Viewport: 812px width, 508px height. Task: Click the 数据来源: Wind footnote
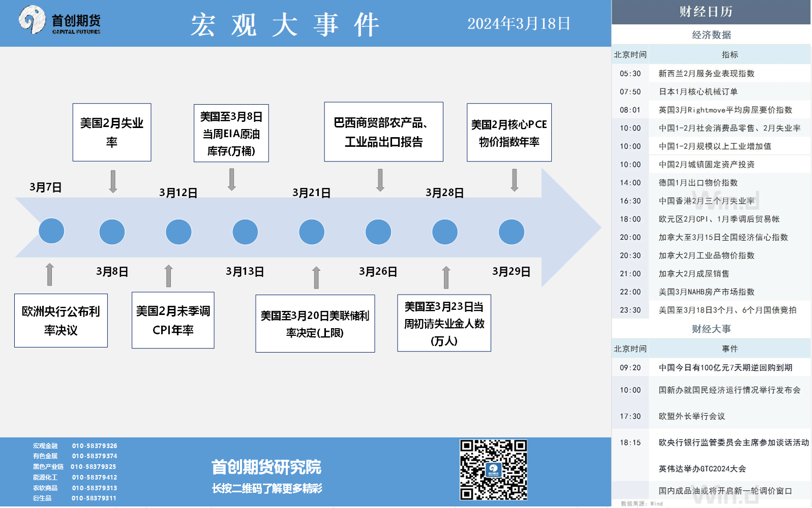coord(642,503)
